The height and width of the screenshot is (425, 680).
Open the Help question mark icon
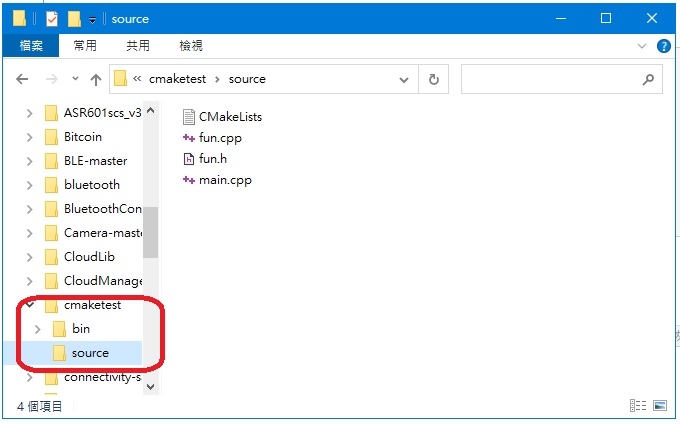(x=662, y=46)
